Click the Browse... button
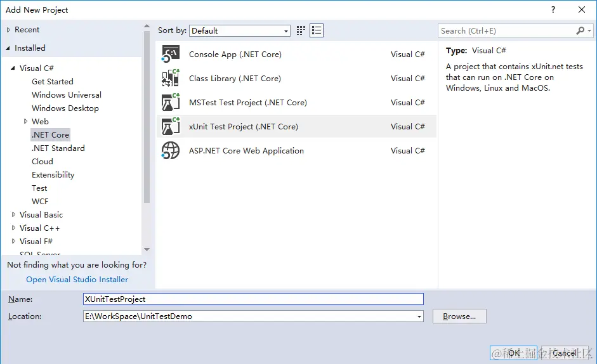This screenshot has width=597, height=364. pos(459,316)
